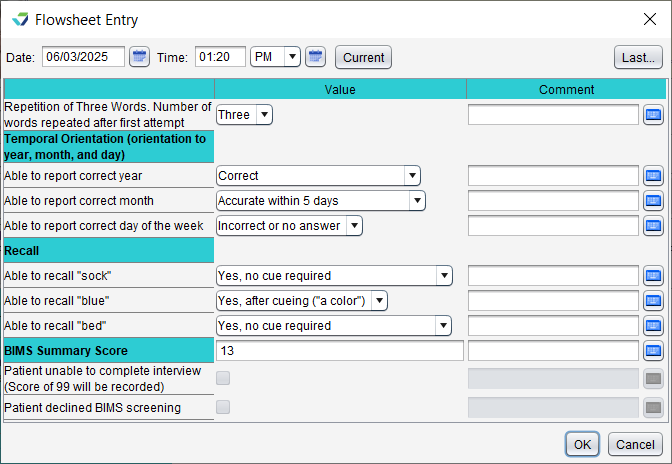Open the "Incorrect or no answer" day dropdown
The image size is (672, 464).
pos(289,226)
